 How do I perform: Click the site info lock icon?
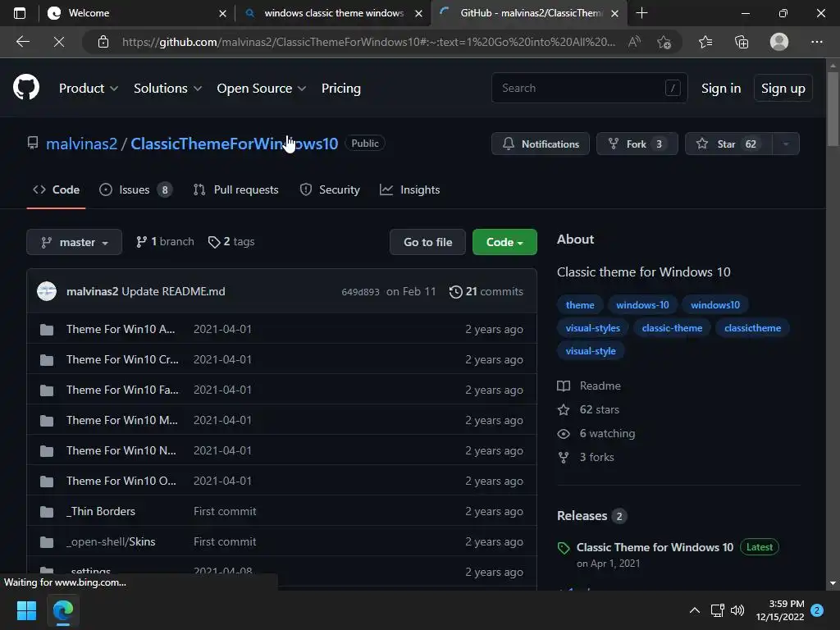(x=103, y=41)
